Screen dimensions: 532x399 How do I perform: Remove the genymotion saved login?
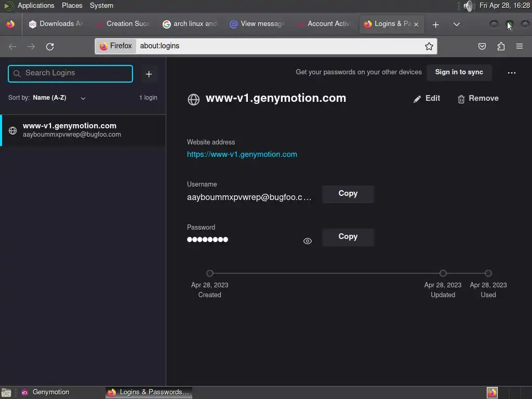point(478,98)
